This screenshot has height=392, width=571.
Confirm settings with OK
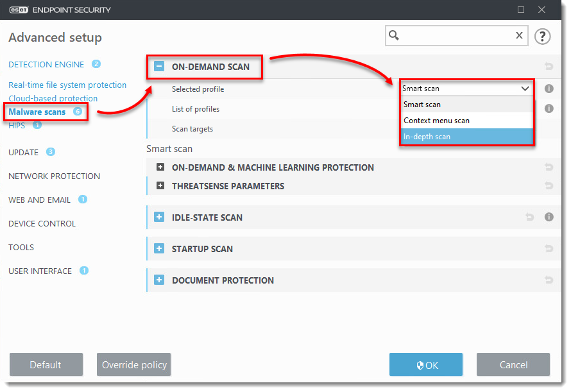(x=426, y=364)
